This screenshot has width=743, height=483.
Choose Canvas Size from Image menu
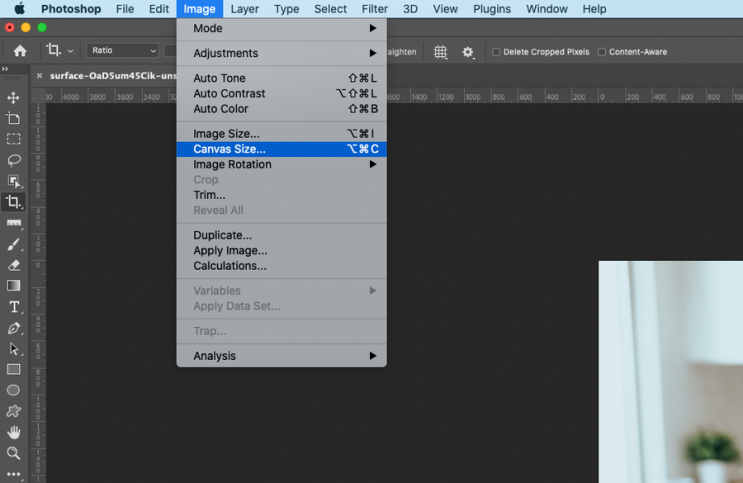click(x=281, y=149)
